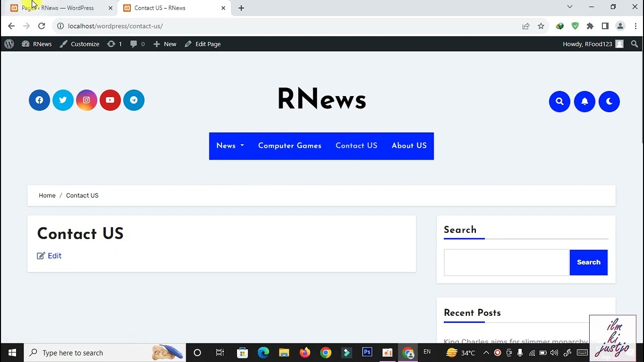644x362 pixels.
Task: Open the updates indicator in admin bar
Action: point(115,44)
